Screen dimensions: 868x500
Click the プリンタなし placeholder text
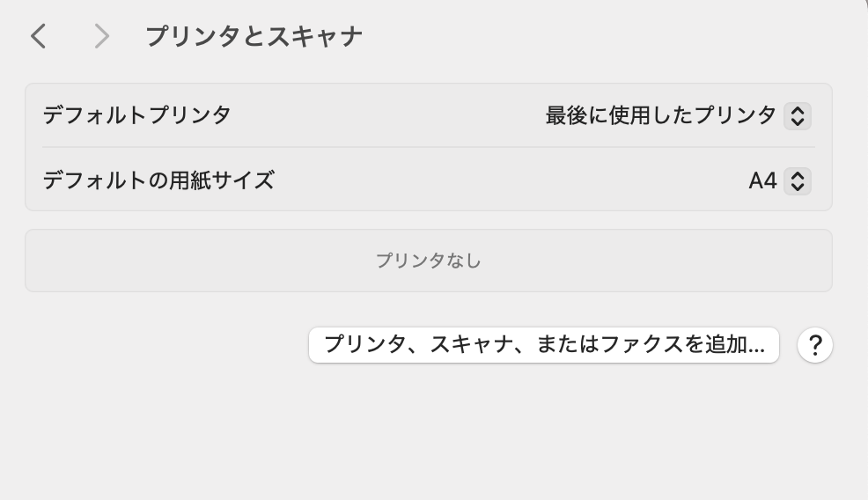tap(429, 261)
